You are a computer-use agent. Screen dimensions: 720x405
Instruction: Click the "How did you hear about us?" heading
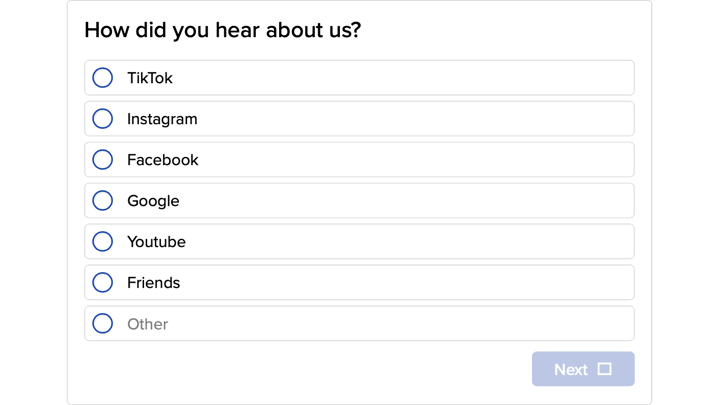click(x=222, y=30)
